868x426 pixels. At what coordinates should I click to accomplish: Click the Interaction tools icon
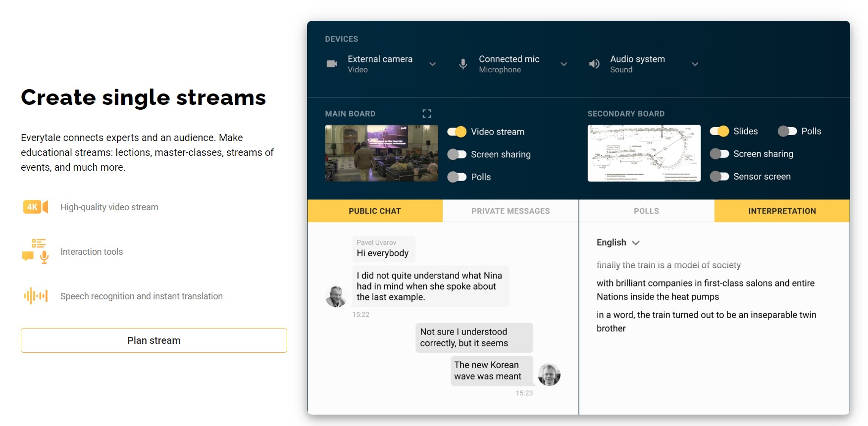[x=36, y=251]
